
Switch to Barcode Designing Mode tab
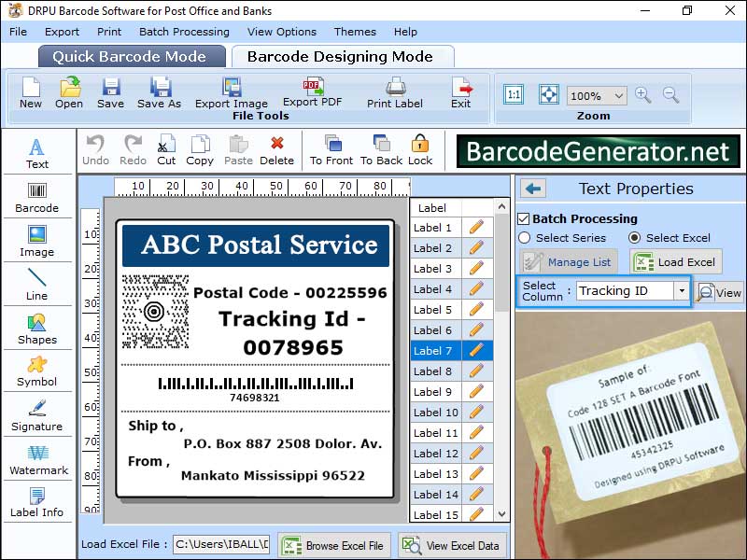(x=345, y=56)
